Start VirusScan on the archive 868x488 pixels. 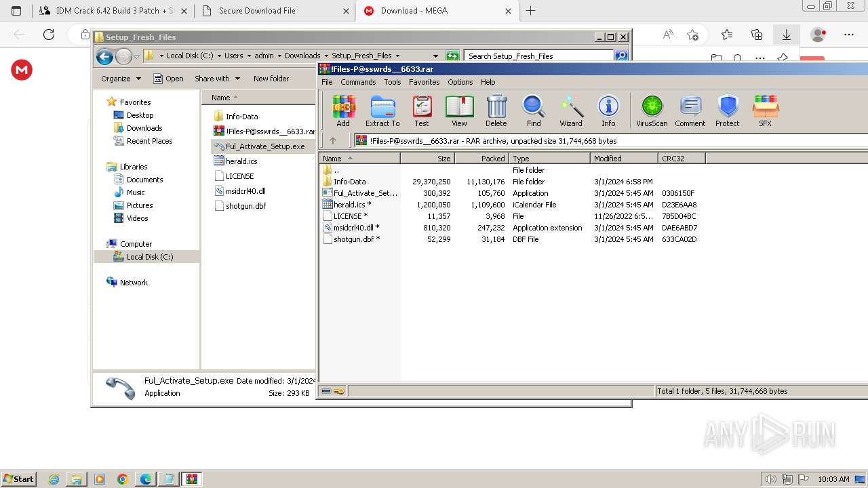pyautogui.click(x=652, y=110)
